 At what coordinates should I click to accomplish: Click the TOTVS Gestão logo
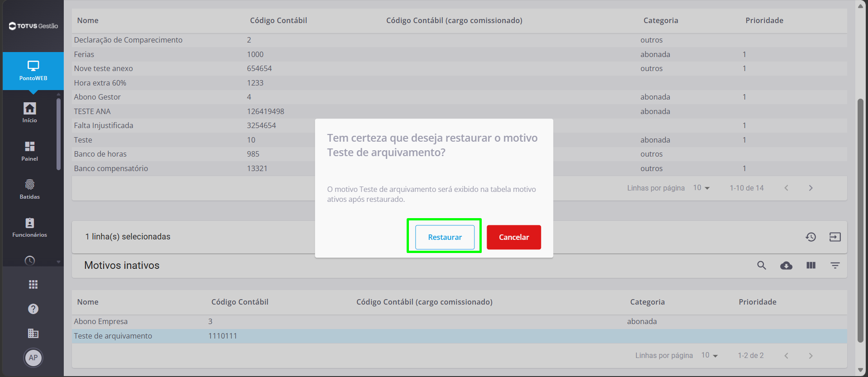[33, 26]
